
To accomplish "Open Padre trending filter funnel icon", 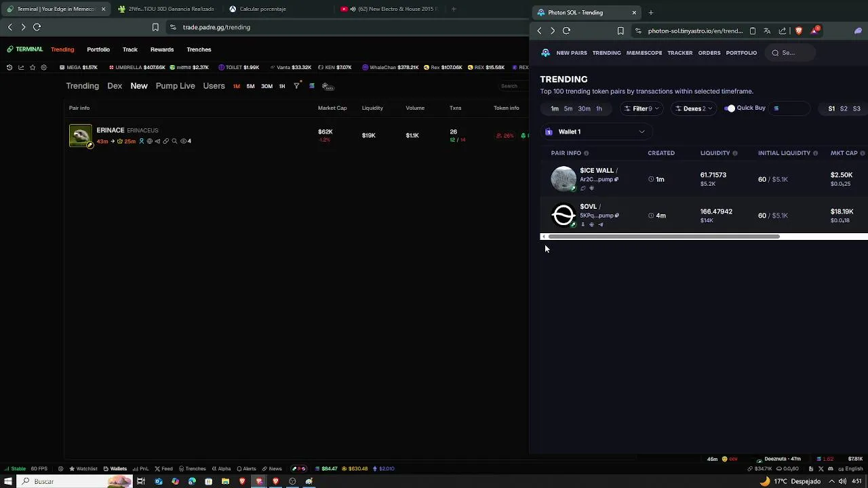I will point(296,86).
